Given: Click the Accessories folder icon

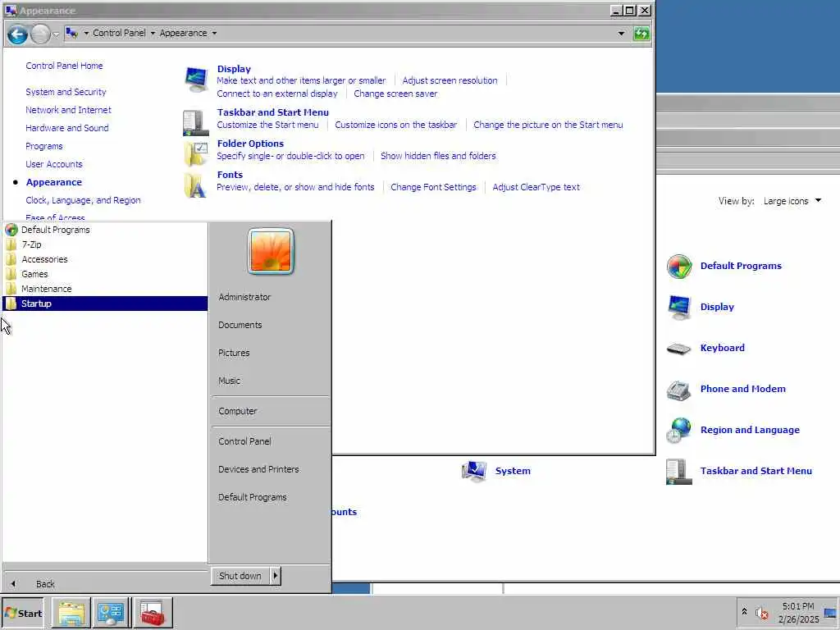Looking at the screenshot, I should coord(11,259).
